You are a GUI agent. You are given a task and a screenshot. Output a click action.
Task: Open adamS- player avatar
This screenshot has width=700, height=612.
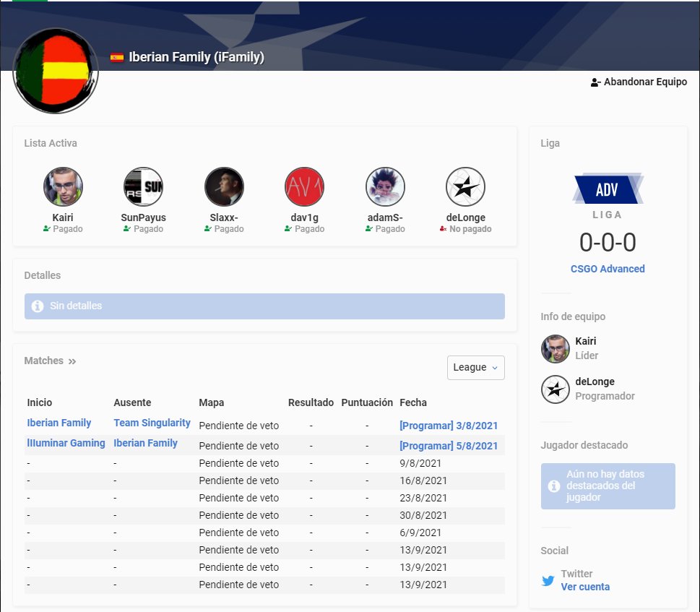coord(385,186)
